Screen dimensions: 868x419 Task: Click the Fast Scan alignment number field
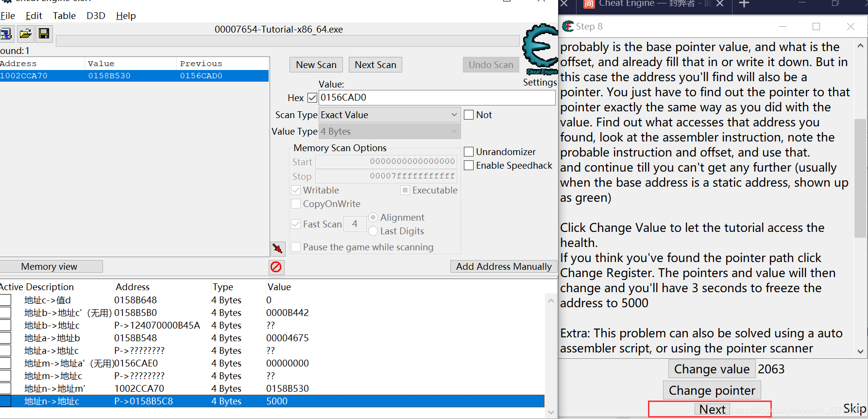355,224
